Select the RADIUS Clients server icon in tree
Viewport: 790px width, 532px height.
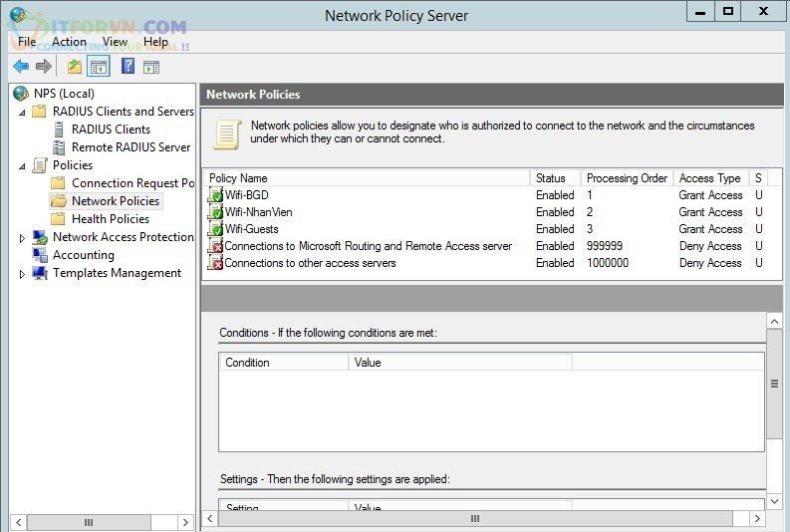[x=59, y=130]
